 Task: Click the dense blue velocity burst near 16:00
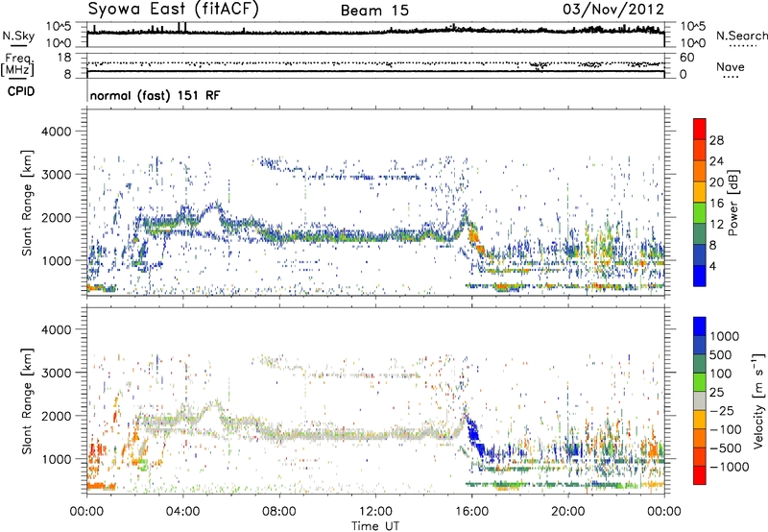point(475,436)
